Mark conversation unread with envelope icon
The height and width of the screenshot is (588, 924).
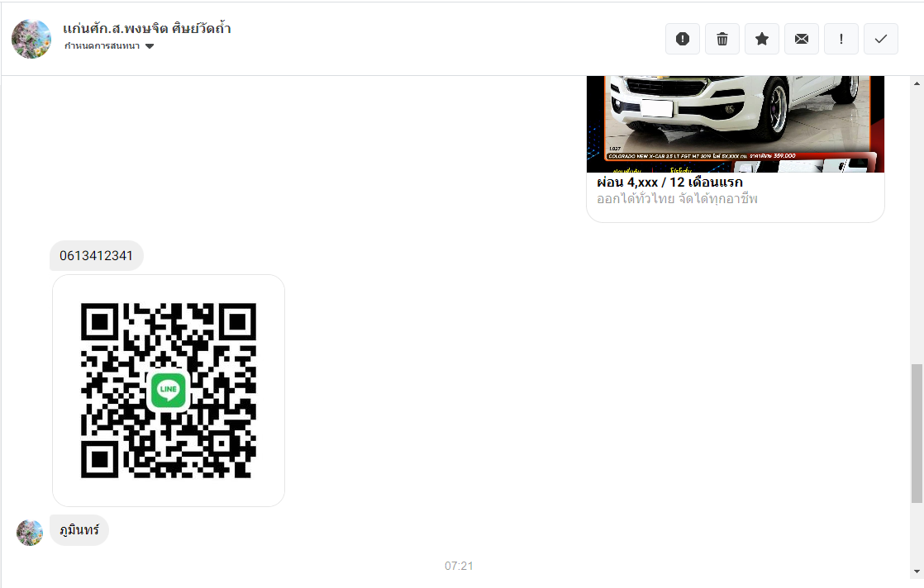pos(802,39)
